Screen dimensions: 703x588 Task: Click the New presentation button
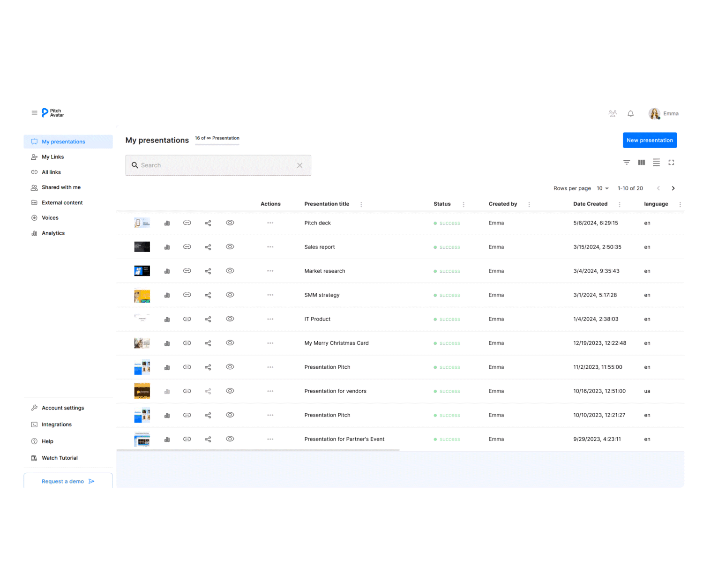(650, 140)
